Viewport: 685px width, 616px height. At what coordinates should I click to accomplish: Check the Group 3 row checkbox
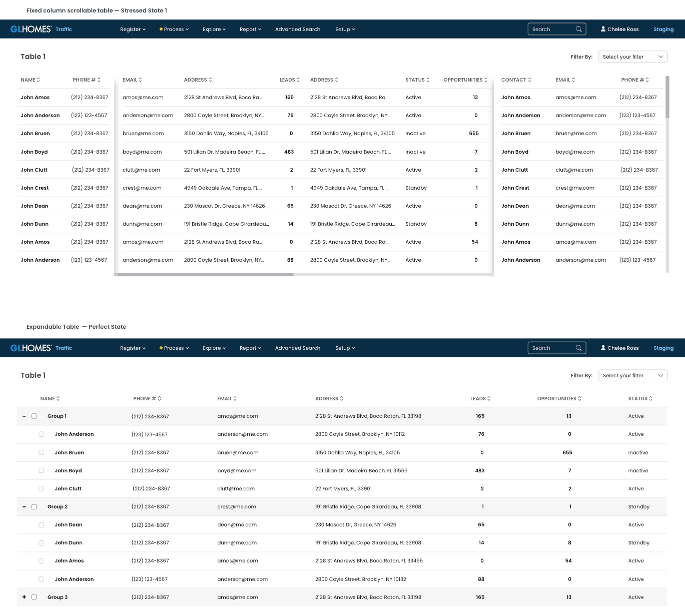click(34, 597)
